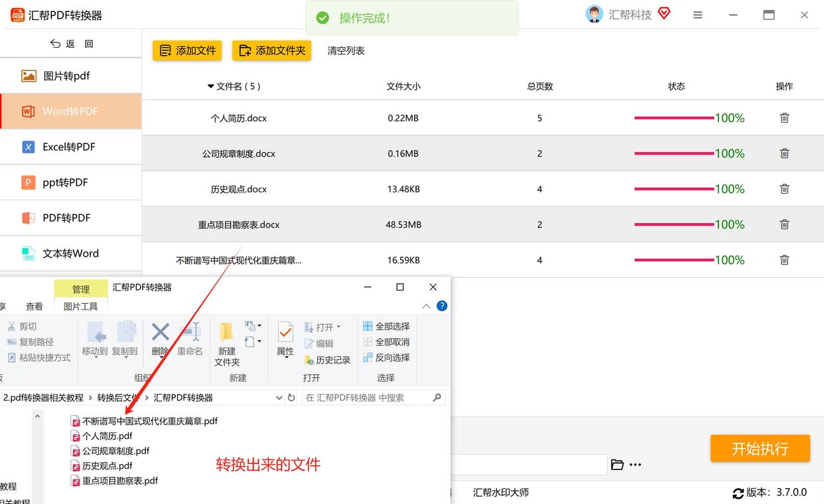Clear all files via 清空列表

point(345,50)
